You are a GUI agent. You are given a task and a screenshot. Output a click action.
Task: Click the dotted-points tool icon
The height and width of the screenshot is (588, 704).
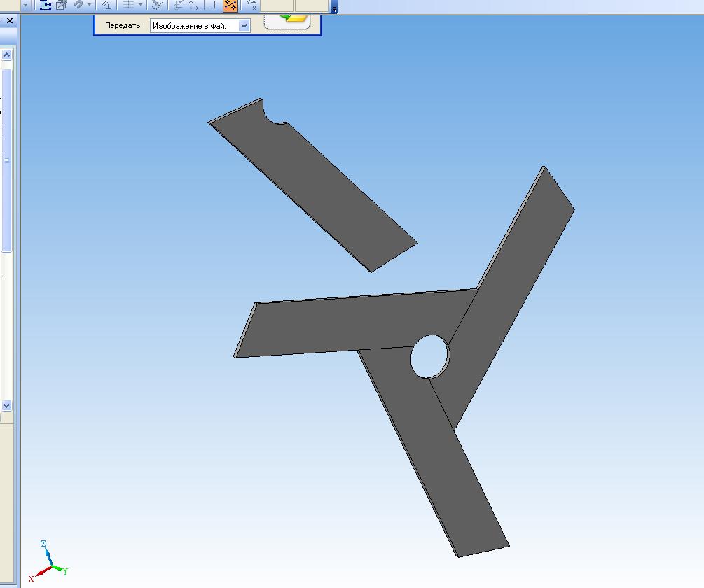[157, 6]
